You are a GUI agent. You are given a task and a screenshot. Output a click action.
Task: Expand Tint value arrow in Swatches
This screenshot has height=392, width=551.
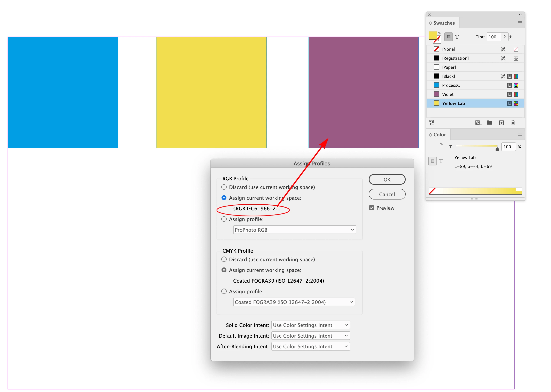pos(504,37)
